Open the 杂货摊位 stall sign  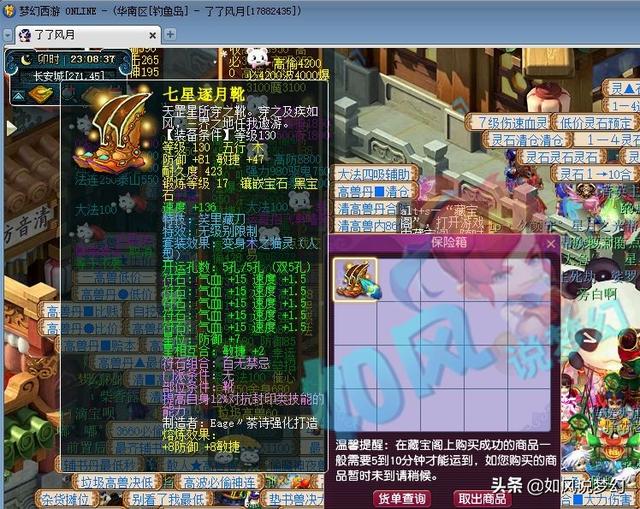(x=64, y=499)
